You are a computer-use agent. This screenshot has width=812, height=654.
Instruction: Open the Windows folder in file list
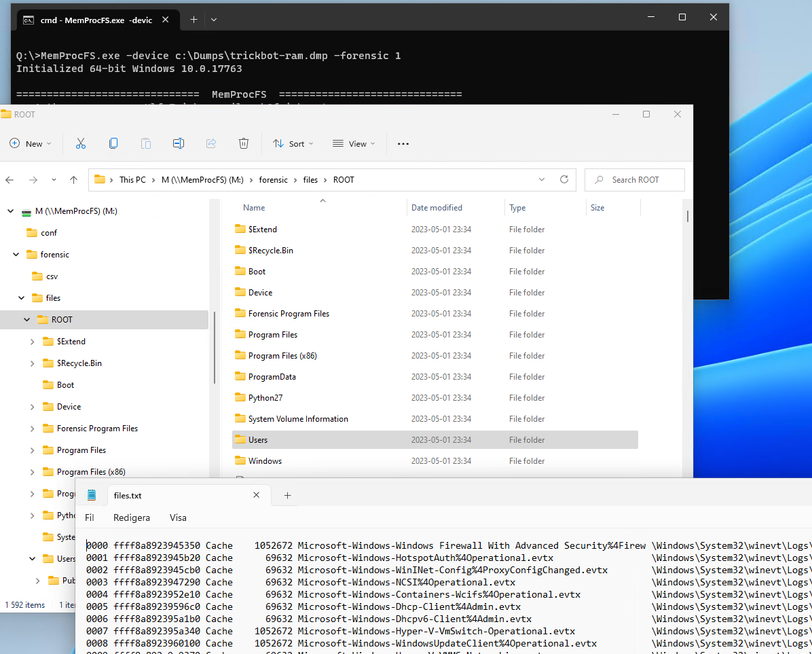coord(435,461)
